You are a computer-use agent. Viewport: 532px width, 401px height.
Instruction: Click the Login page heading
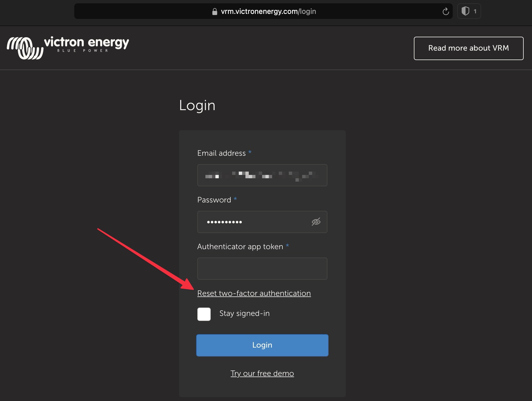[197, 105]
